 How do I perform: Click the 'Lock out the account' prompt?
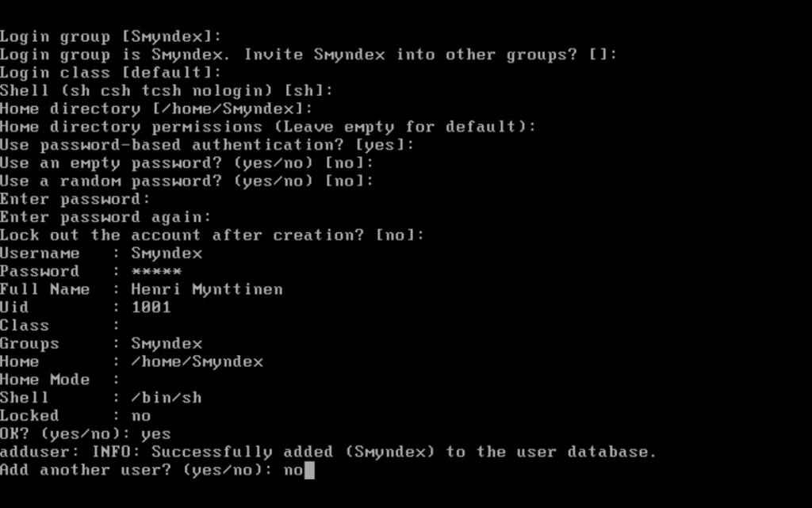213,235
